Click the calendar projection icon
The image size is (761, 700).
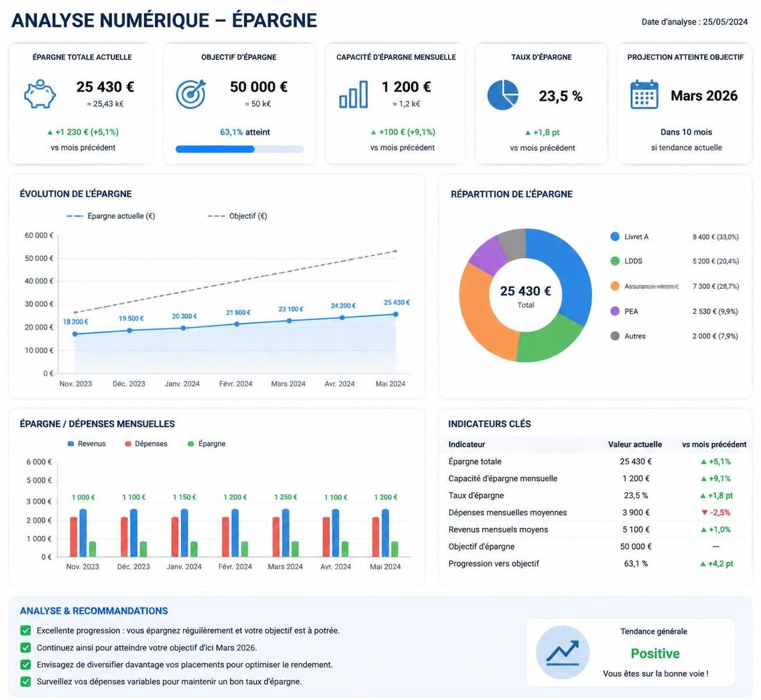pos(645,95)
